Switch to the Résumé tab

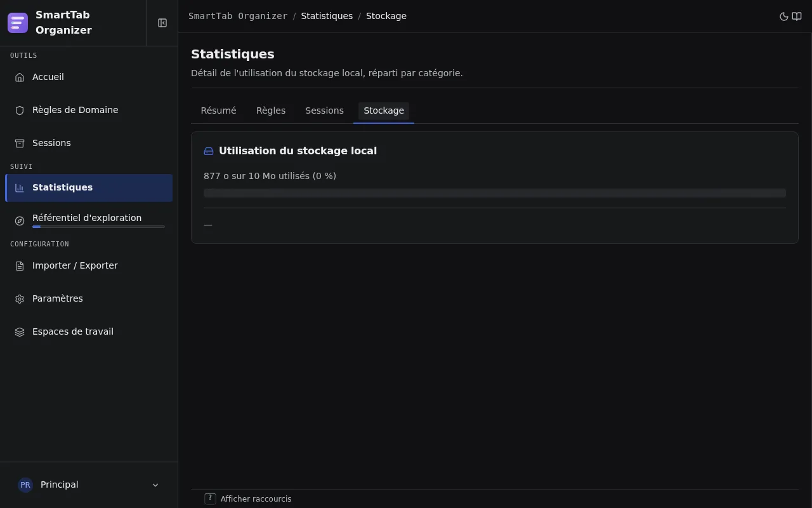[218, 110]
